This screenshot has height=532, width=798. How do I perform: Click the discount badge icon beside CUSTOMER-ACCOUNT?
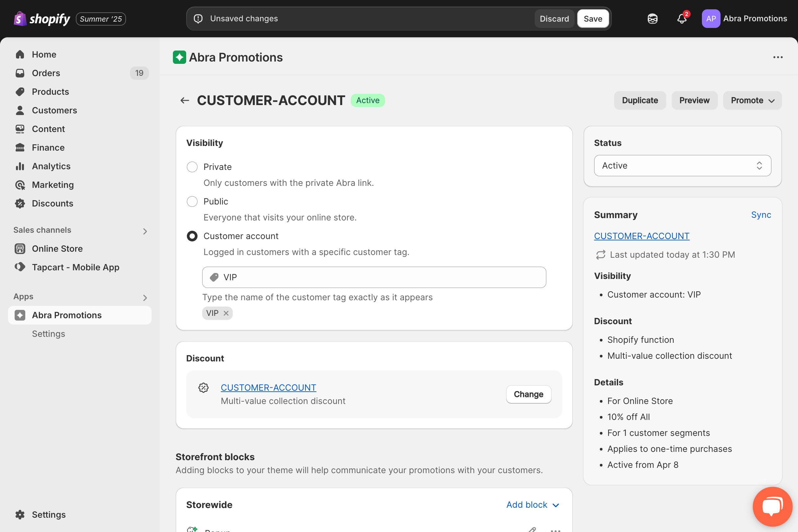pyautogui.click(x=203, y=387)
